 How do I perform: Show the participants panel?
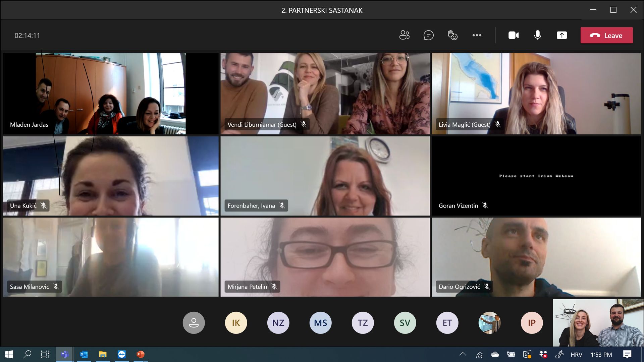pos(404,35)
